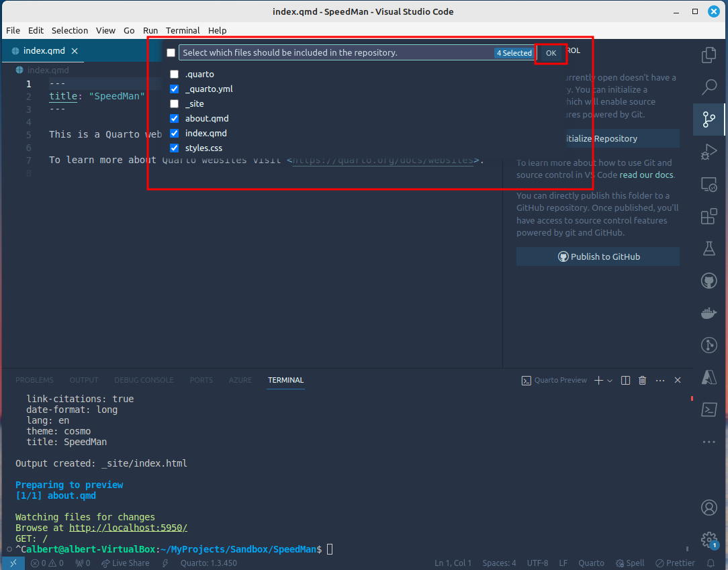Viewport: 728px width, 570px height.
Task: Open the 'read our docs' link
Action: click(x=646, y=175)
